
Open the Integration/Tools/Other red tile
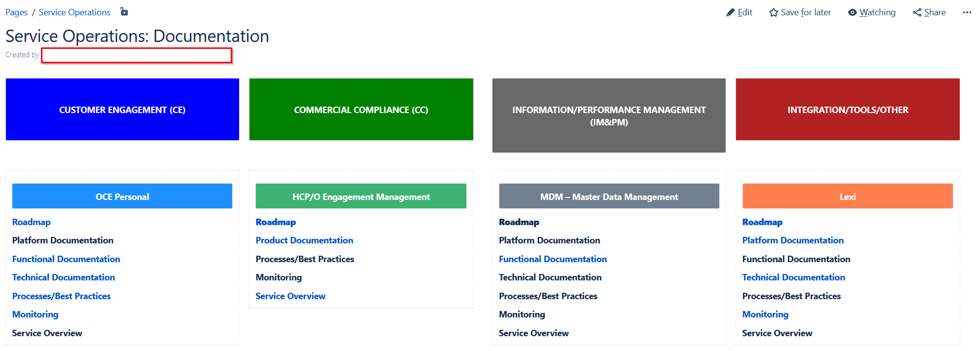tap(848, 109)
